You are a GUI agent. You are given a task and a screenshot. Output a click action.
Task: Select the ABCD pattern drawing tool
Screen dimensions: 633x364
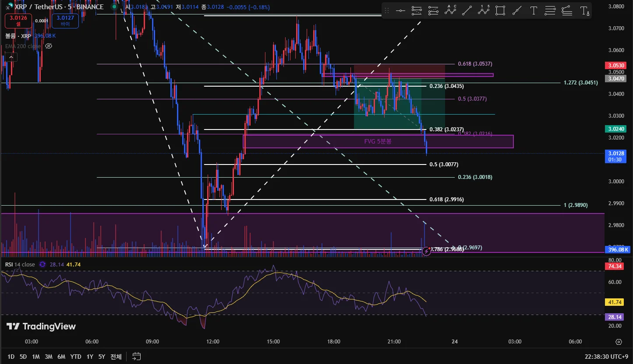coord(450,10)
